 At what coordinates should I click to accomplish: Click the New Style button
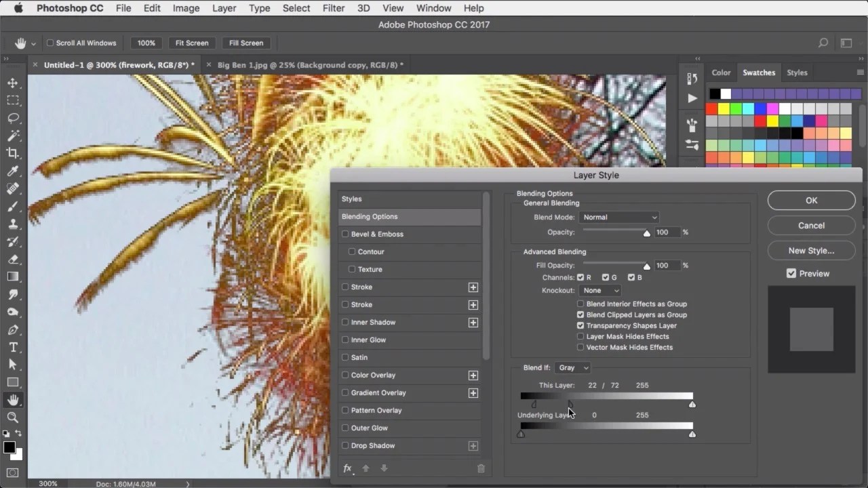point(811,250)
